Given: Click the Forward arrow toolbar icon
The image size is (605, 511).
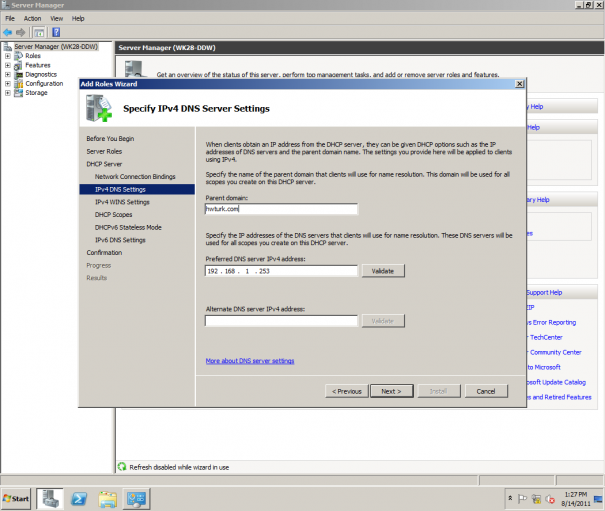Looking at the screenshot, I should 20,32.
